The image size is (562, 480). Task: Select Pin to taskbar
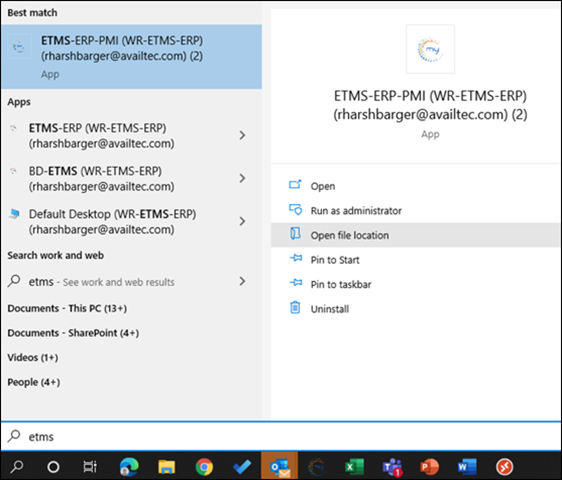[341, 284]
